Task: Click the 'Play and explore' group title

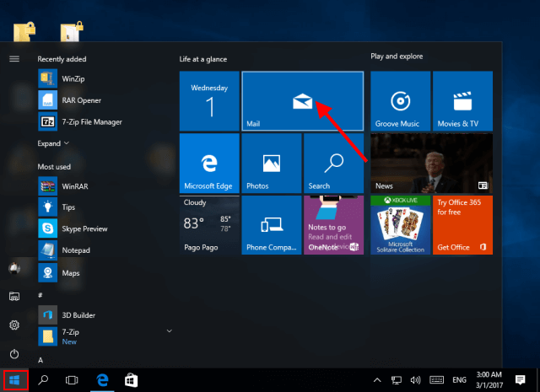Action: [397, 56]
